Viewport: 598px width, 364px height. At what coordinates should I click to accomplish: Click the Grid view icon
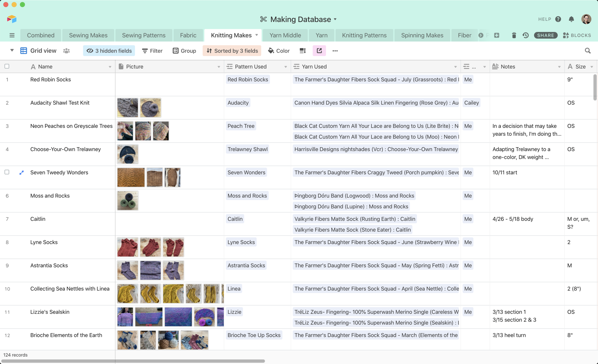[x=23, y=51]
